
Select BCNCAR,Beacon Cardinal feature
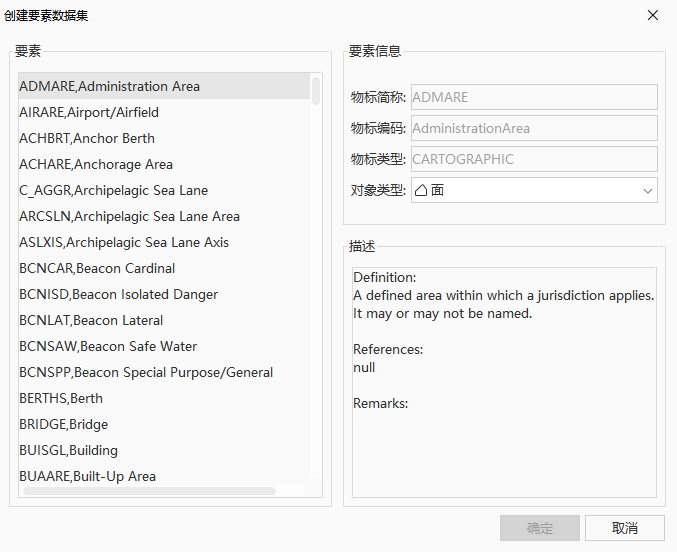97,268
